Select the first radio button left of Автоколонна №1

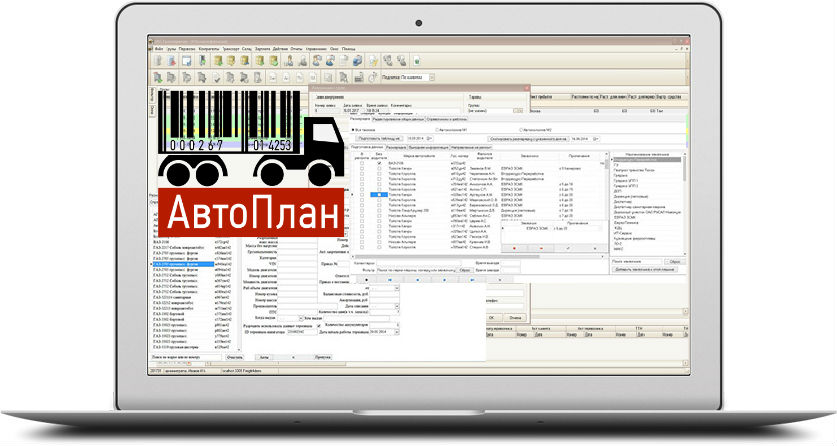pyautogui.click(x=353, y=130)
